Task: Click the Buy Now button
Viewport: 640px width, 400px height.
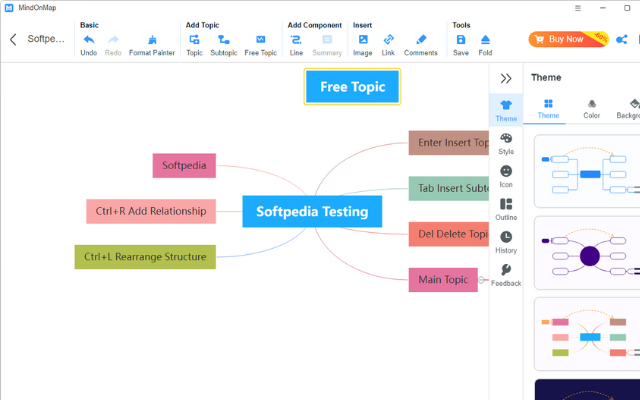Action: click(x=569, y=39)
